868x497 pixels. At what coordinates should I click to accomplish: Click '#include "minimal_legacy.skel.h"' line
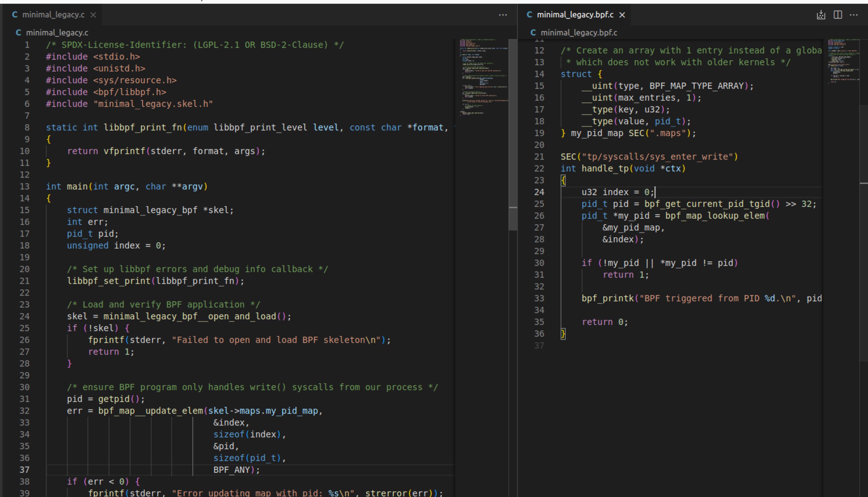click(x=129, y=104)
